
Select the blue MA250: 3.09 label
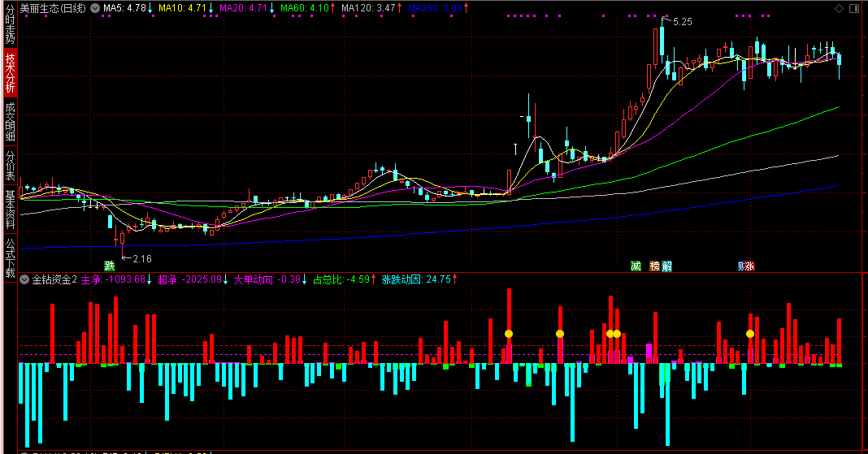tap(435, 8)
